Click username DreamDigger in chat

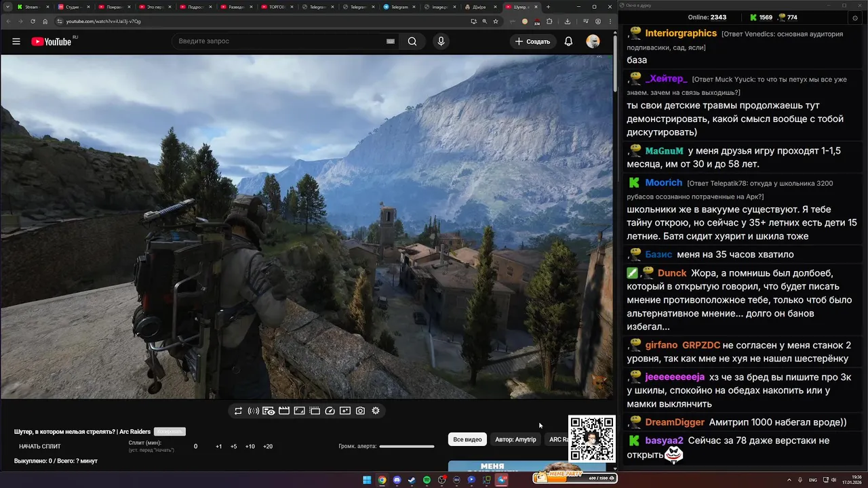tap(675, 422)
